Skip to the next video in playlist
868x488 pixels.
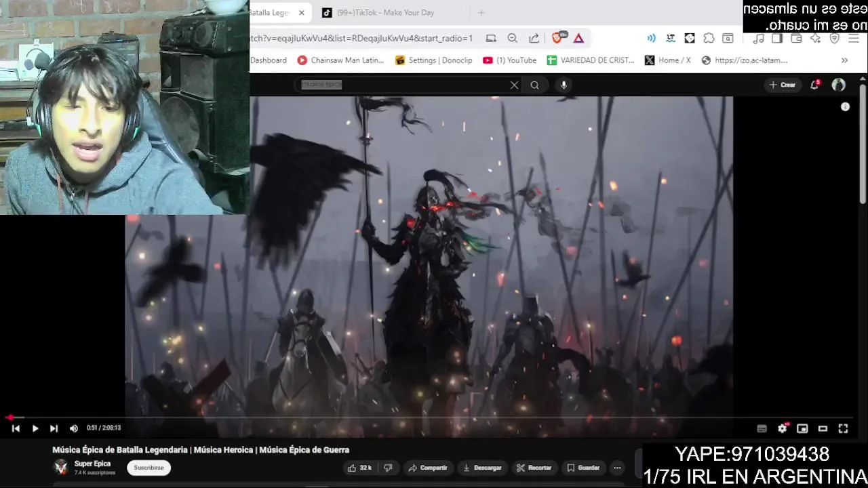54,428
